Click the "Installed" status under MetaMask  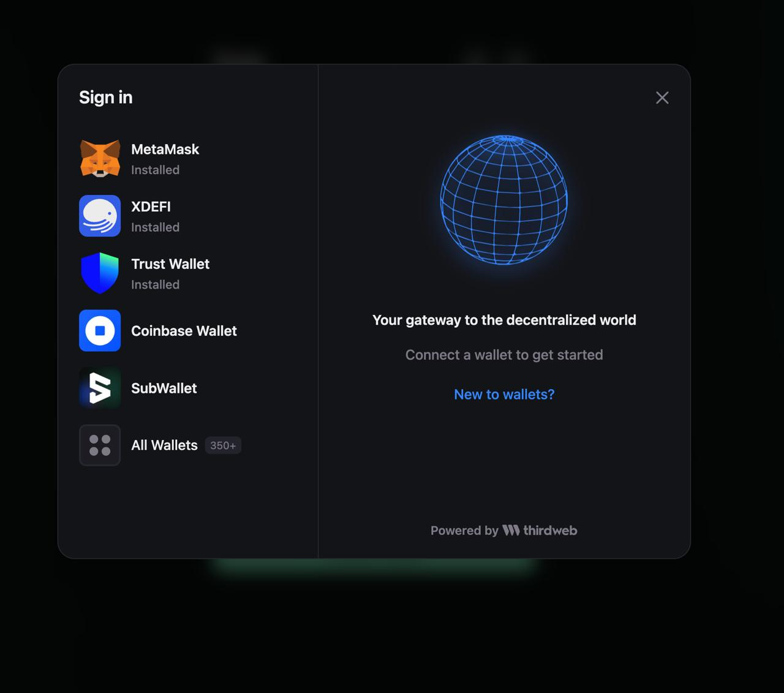coord(155,170)
